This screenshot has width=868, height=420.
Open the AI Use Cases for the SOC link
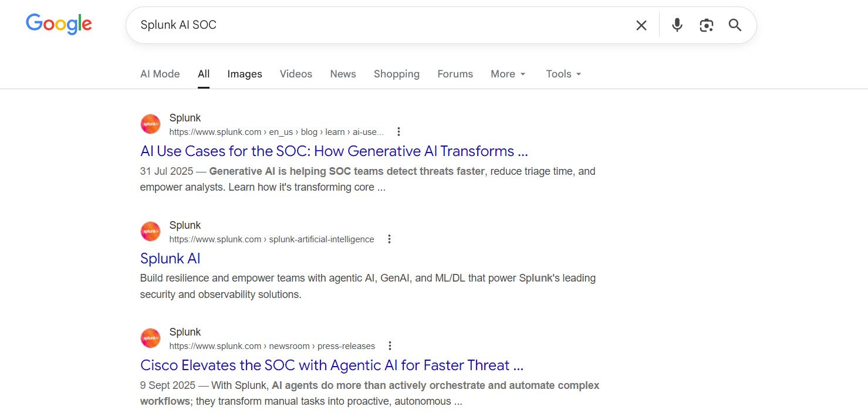click(333, 151)
